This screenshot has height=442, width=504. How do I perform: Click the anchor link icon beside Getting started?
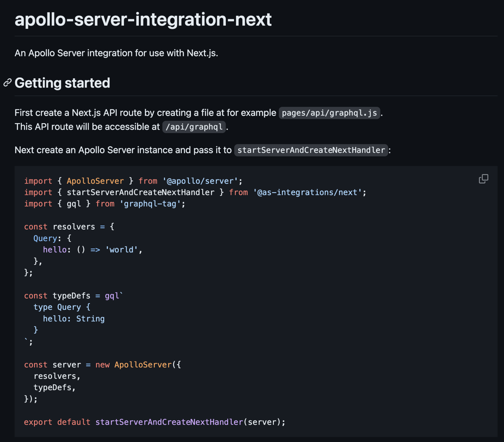[8, 83]
